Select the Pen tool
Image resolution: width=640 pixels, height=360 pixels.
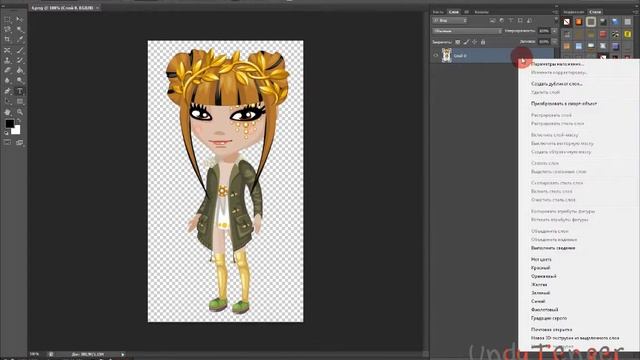click(7, 91)
